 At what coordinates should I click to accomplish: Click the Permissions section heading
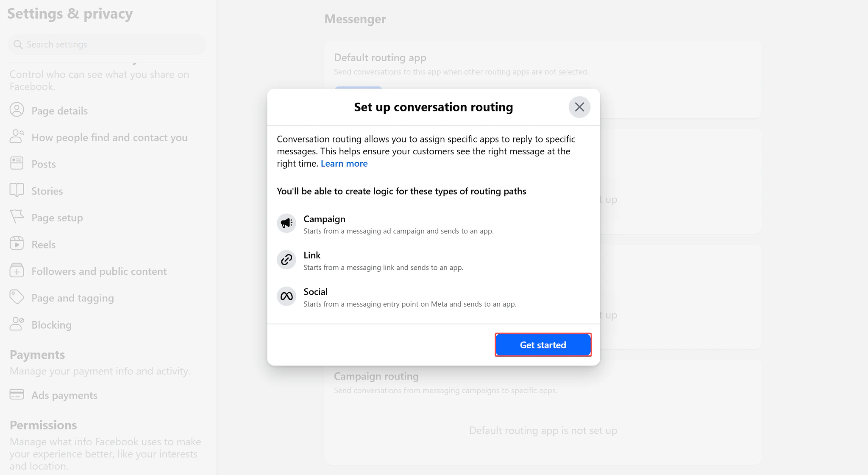tap(43, 425)
